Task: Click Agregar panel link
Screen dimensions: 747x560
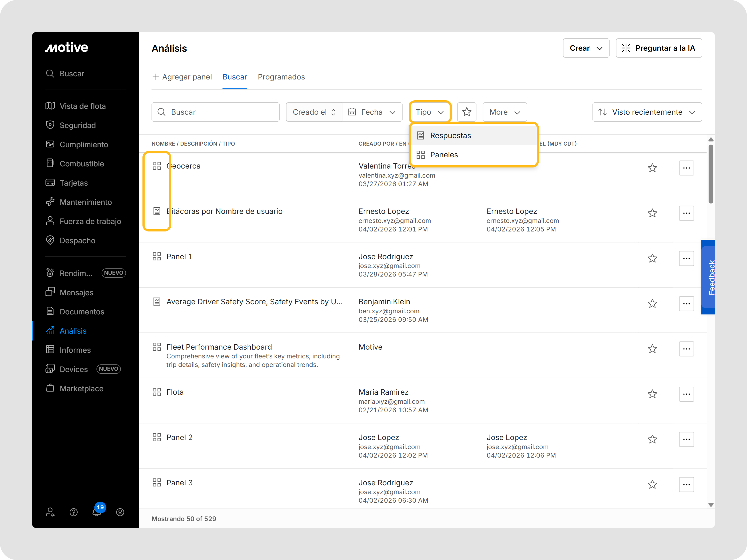Action: [x=182, y=77]
